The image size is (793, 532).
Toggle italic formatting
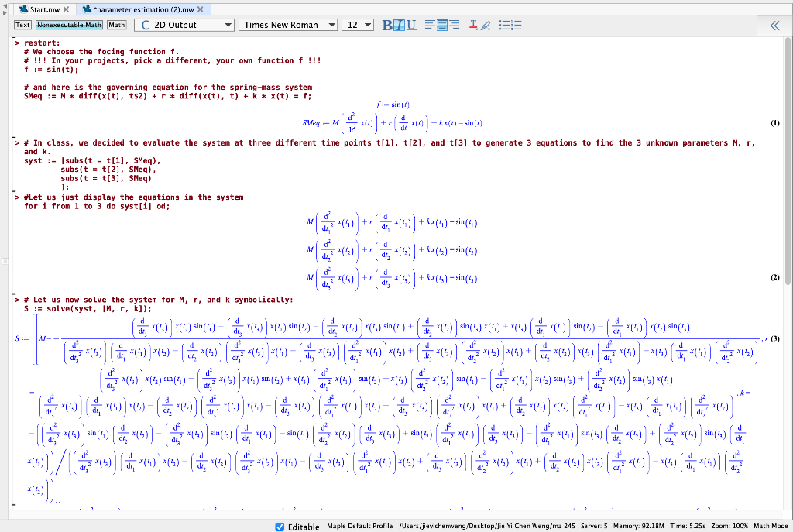[x=399, y=25]
